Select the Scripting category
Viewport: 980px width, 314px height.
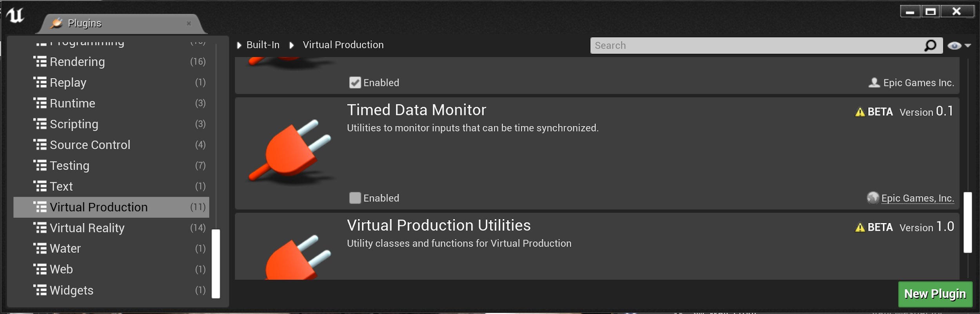coord(74,124)
